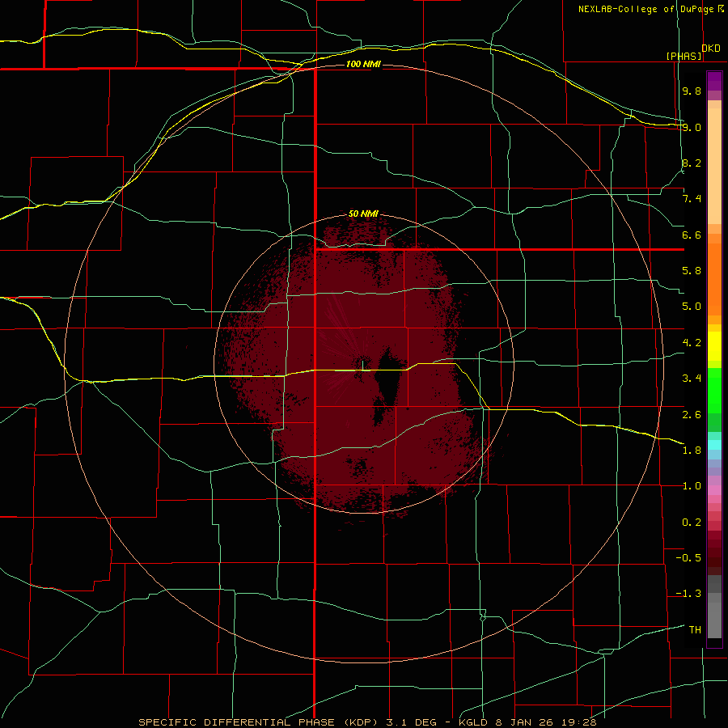Image resolution: width=728 pixels, height=728 pixels.
Task: Click the purple top segment of color scale
Action: (x=714, y=81)
